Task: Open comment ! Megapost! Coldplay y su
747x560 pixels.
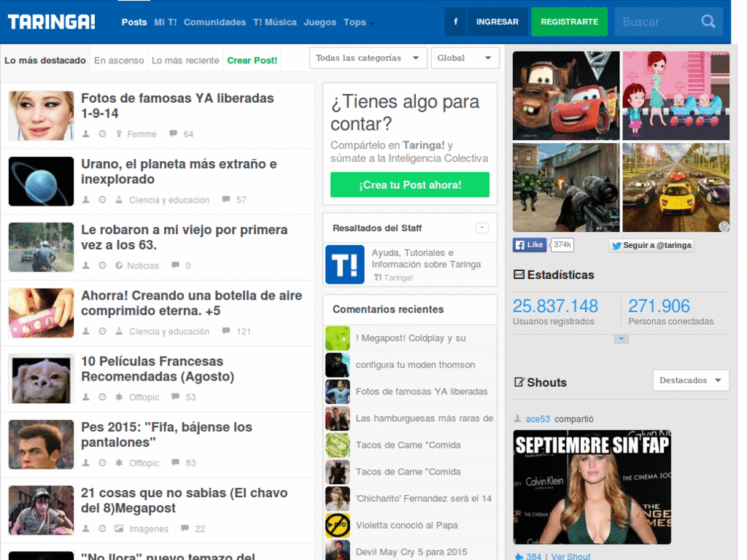Action: click(411, 338)
